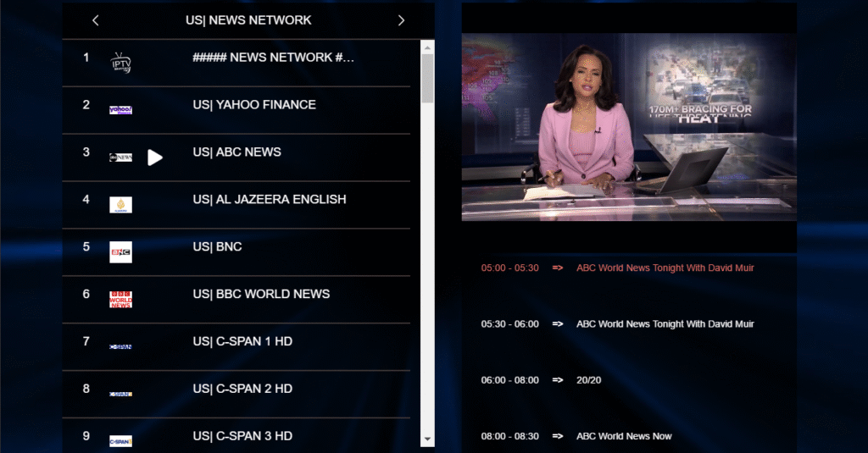868x453 pixels.
Task: Click scrollbar up arrow of channel list
Action: tap(427, 47)
